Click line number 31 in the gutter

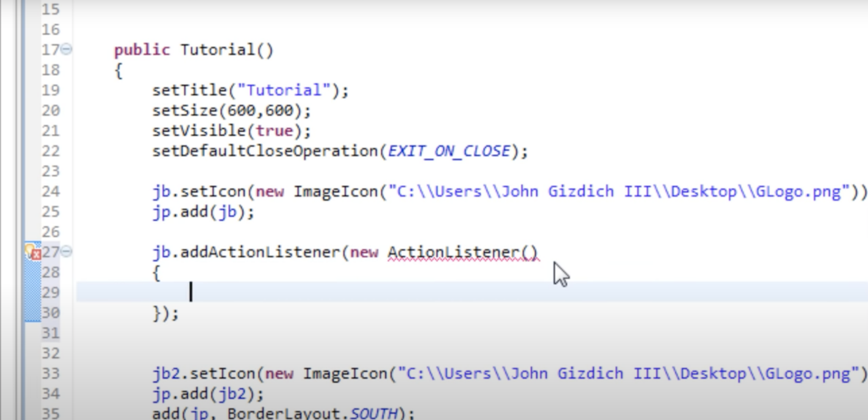click(x=50, y=333)
